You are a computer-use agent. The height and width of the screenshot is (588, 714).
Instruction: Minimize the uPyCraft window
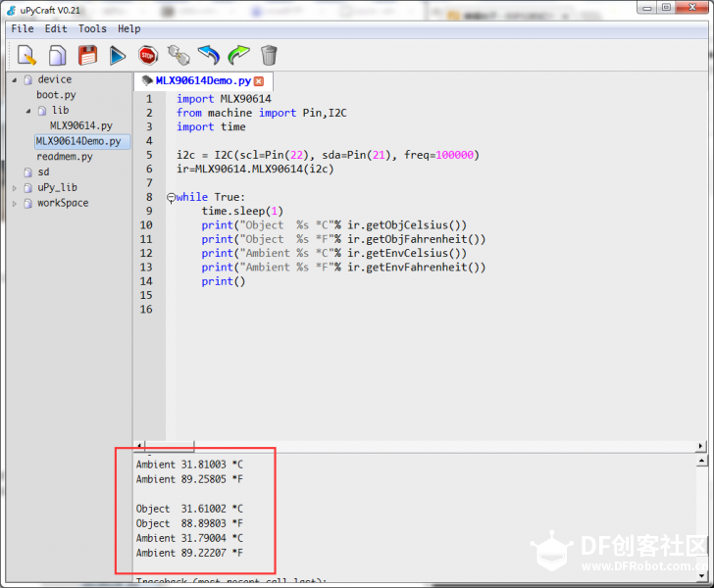coord(647,8)
